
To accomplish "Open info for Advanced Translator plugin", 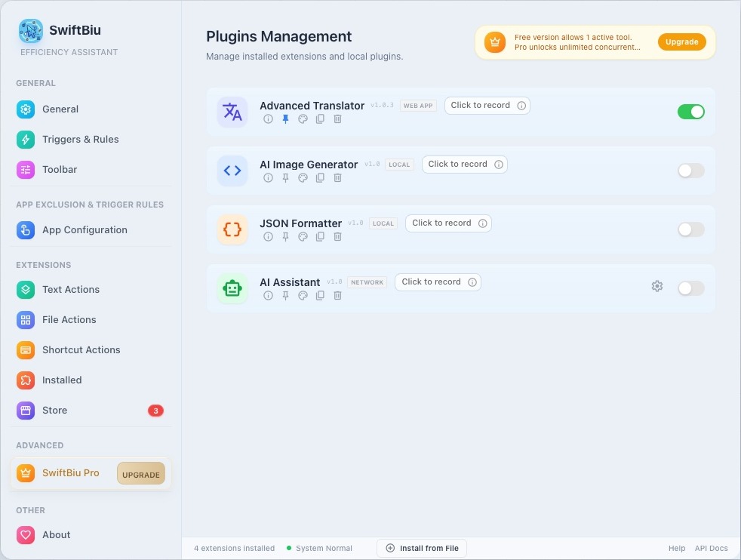I will pyautogui.click(x=268, y=119).
